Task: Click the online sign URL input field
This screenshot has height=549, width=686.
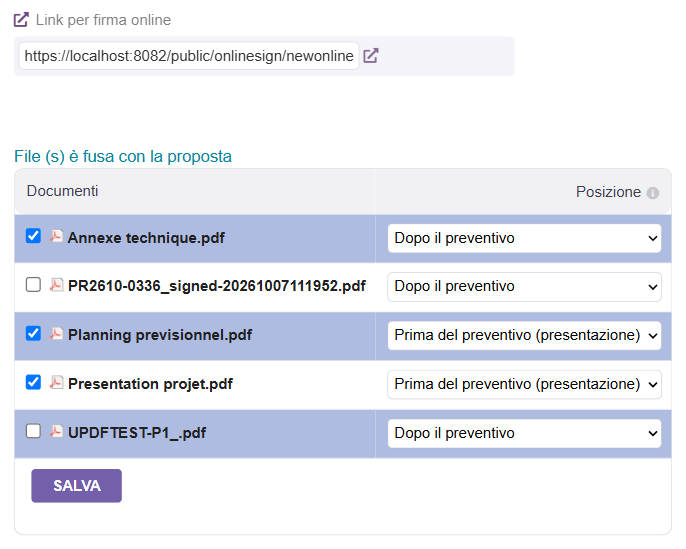Action: coord(189,56)
